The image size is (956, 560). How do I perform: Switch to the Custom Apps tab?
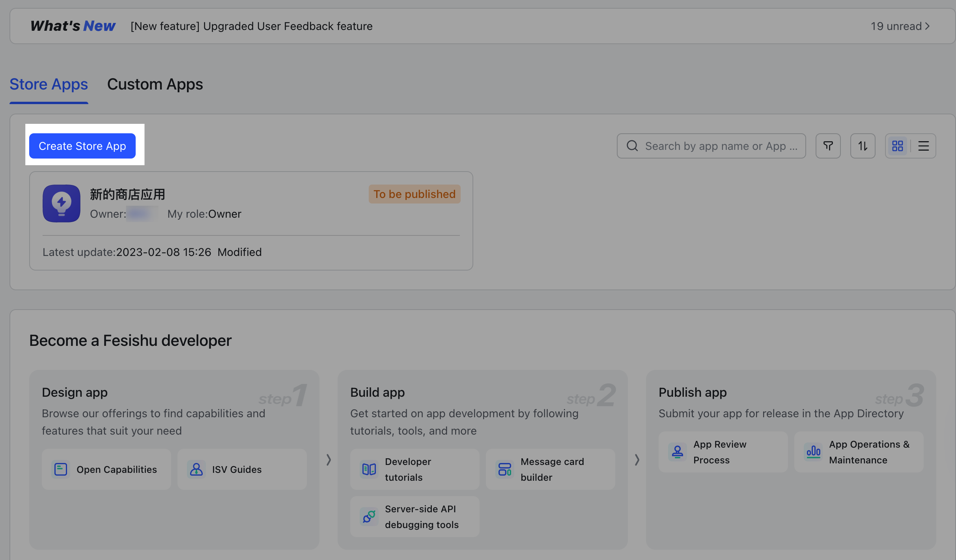(x=155, y=84)
